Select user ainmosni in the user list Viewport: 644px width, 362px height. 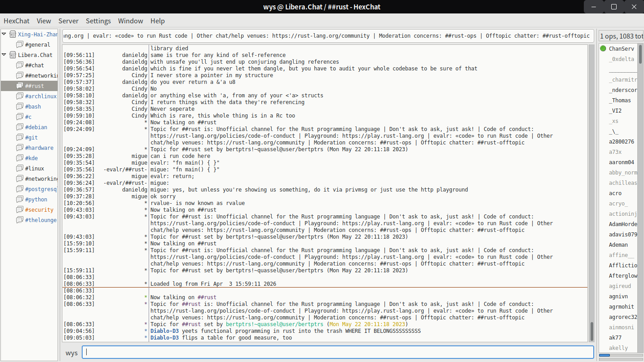(622, 327)
